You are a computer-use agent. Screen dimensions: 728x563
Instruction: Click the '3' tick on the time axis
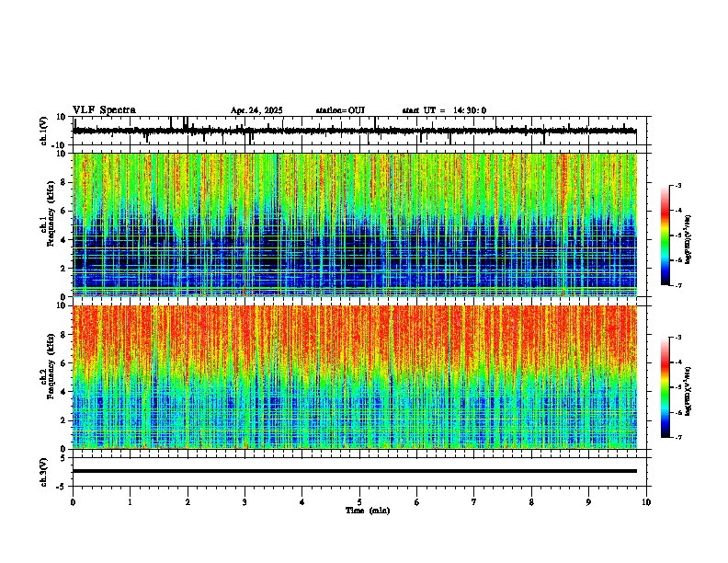point(245,502)
